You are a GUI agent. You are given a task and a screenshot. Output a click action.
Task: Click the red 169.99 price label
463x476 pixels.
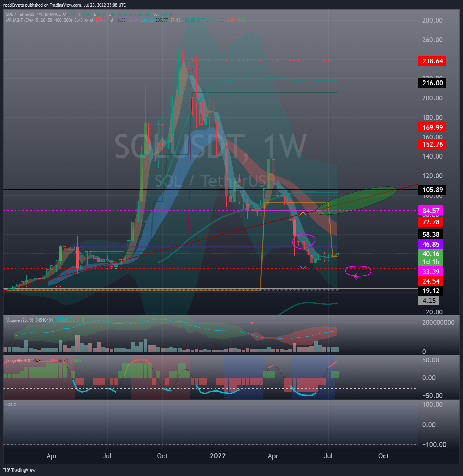432,127
